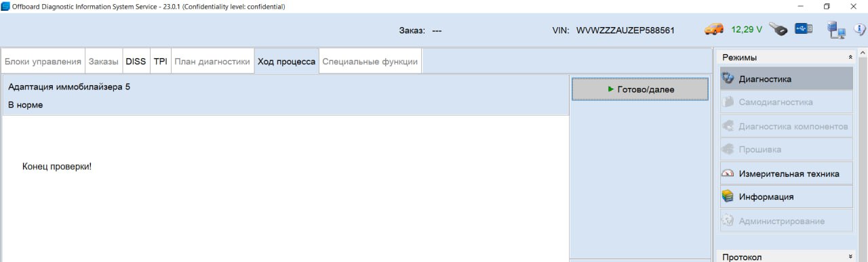Switch to the Ход процесса tab
The width and height of the screenshot is (868, 262).
(x=286, y=61)
